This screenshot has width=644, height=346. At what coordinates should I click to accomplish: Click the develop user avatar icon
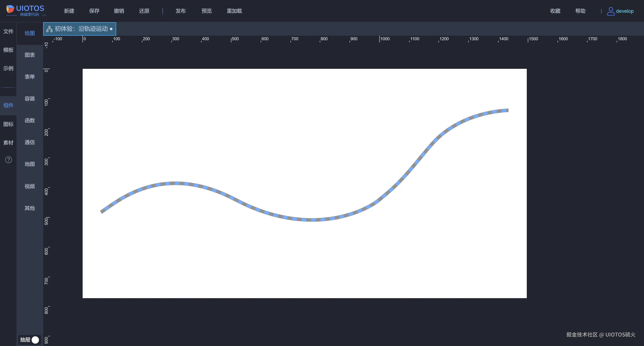coord(611,11)
